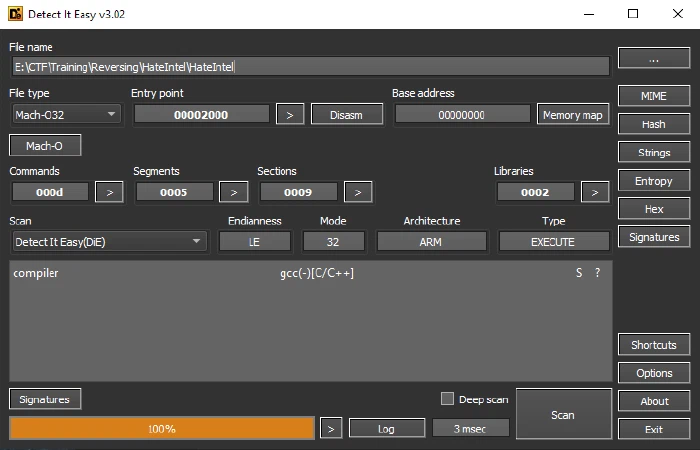Show the Entropy analysis

click(654, 181)
